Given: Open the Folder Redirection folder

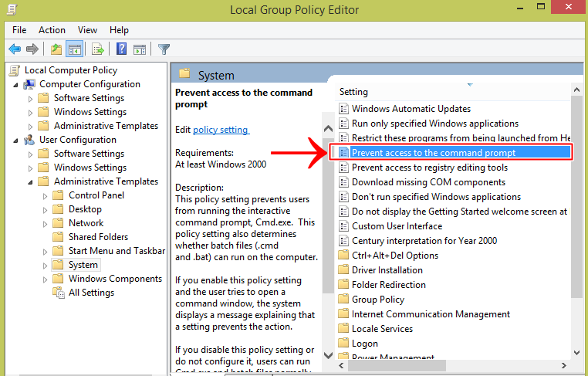Looking at the screenshot, I should coord(388,284).
